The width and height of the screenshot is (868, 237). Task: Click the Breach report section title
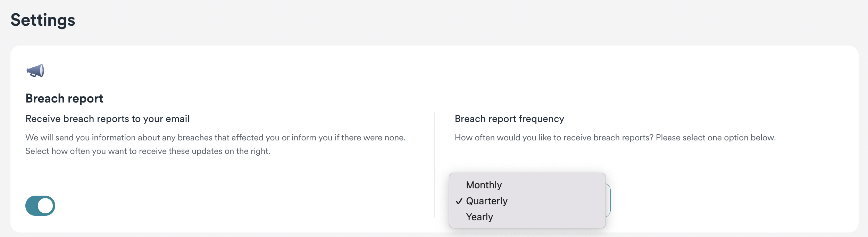(x=64, y=98)
